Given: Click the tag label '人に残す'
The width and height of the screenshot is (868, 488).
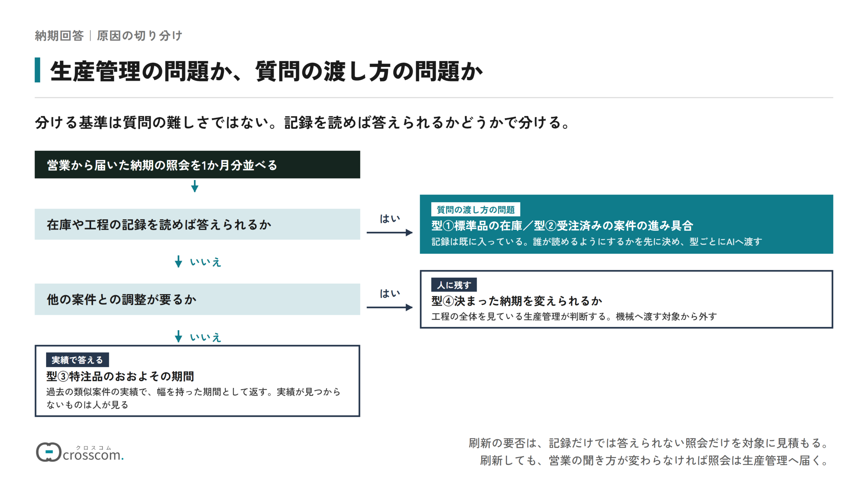Looking at the screenshot, I should (x=454, y=285).
